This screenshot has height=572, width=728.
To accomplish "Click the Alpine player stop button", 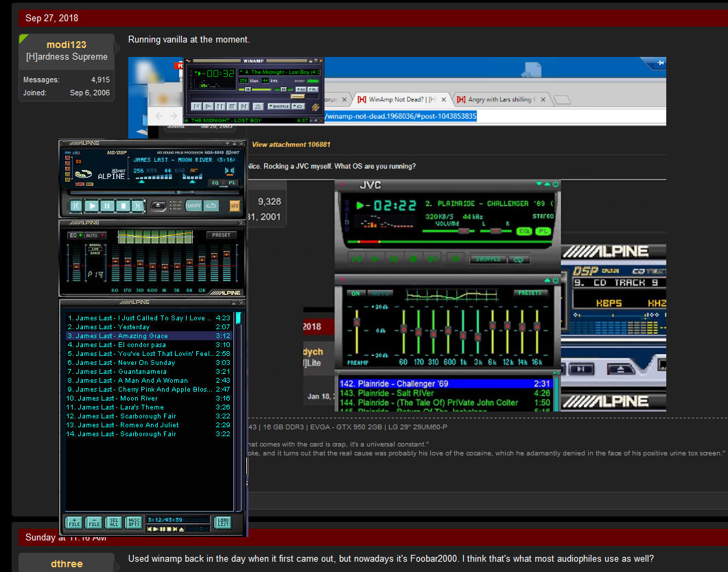I will (x=123, y=205).
